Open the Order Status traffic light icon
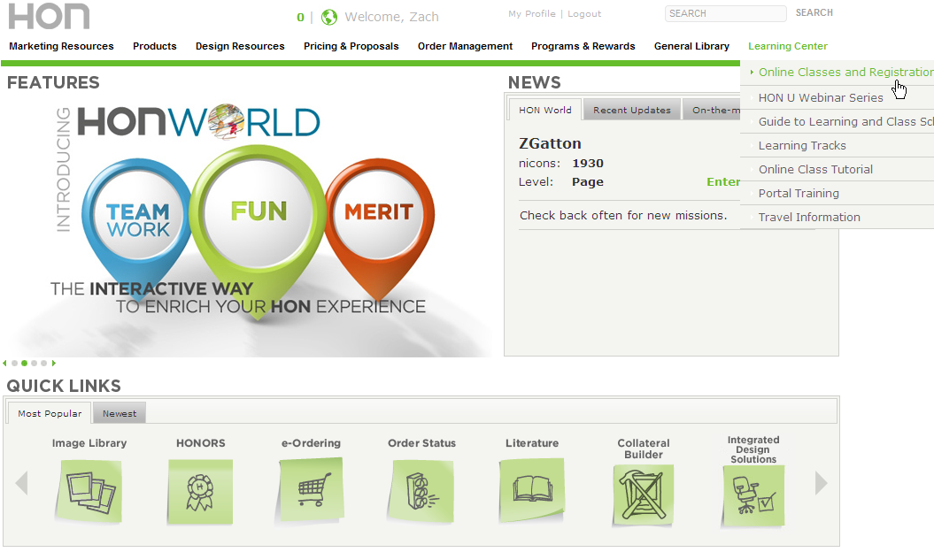Viewport: 934px width, 560px height. pos(421,492)
